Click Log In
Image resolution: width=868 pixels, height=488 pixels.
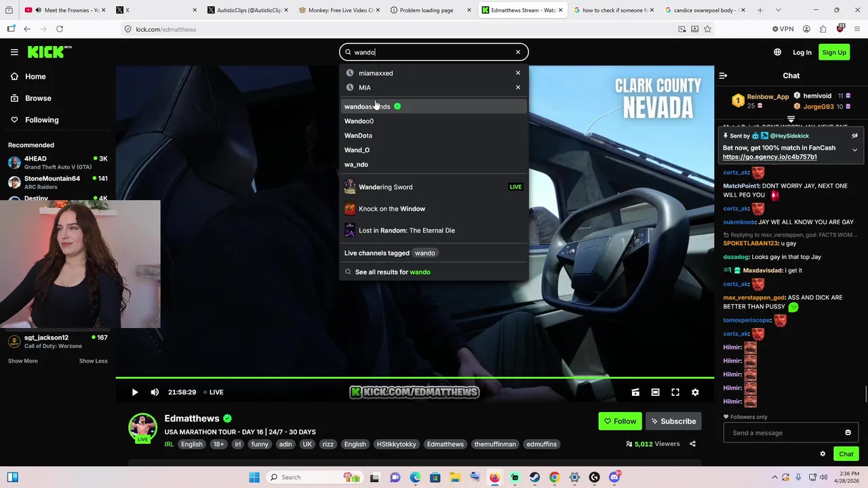(x=802, y=52)
